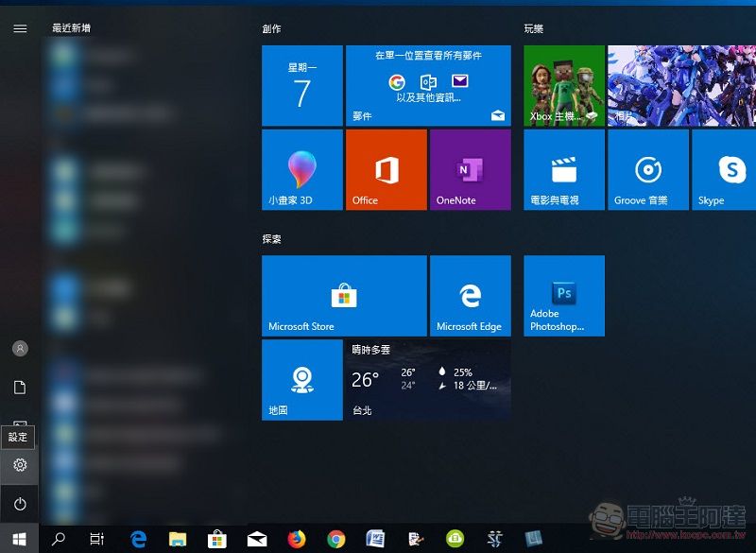Screen dimensions: 756x553
Task: Open the Maps (地圖) tile
Action: 301,380
